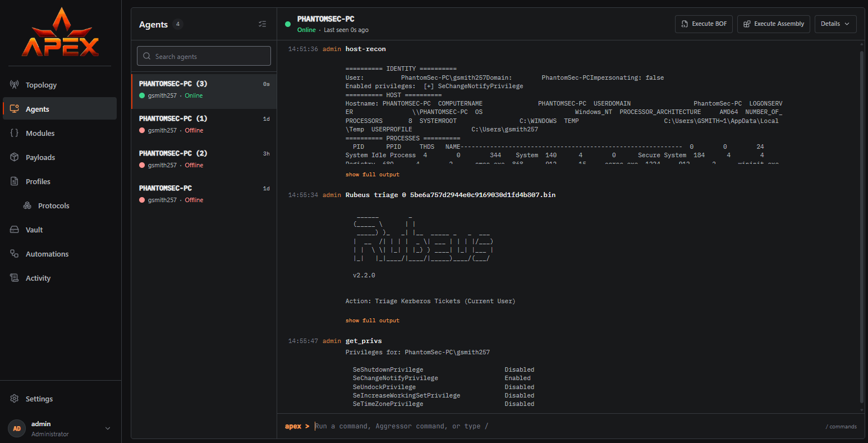
Task: Click the Automations workflow icon
Action: coord(15,254)
